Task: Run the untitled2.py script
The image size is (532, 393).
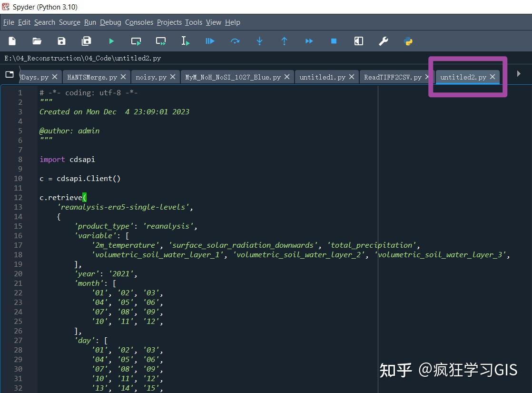Action: pos(111,41)
